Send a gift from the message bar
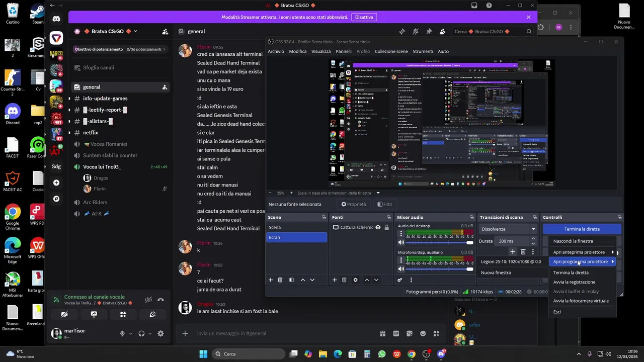644x362 pixels. 382,333
